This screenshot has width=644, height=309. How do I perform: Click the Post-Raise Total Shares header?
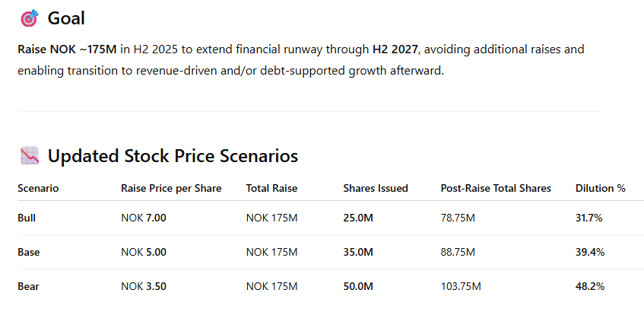496,188
